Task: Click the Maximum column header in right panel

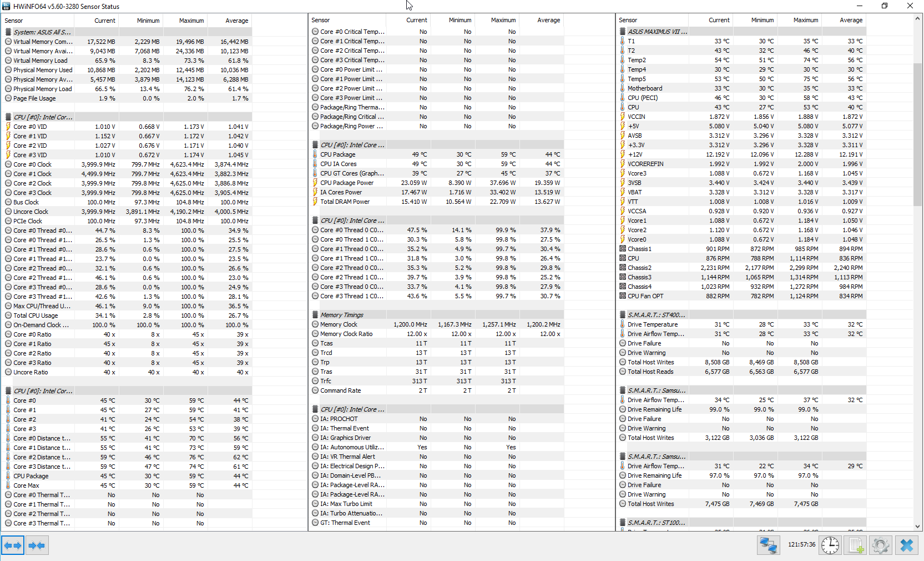Action: point(805,20)
